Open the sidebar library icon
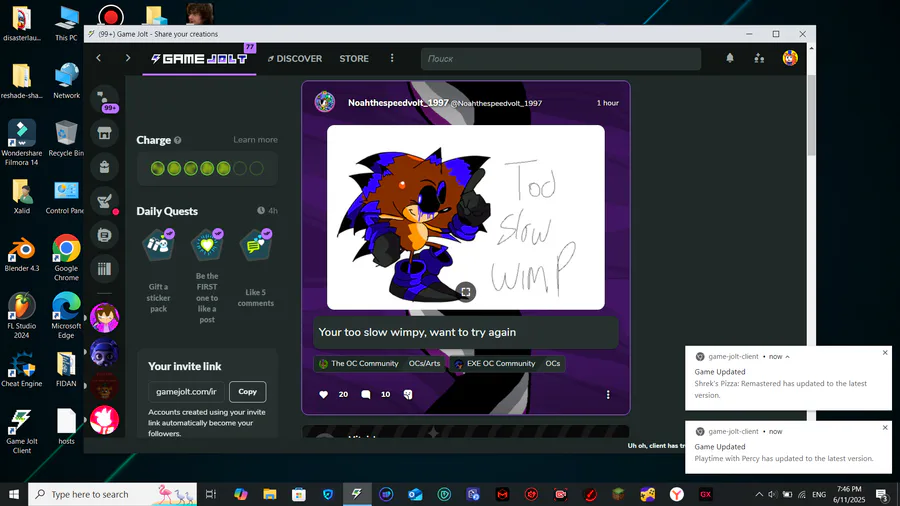This screenshot has width=900, height=506. tap(104, 235)
